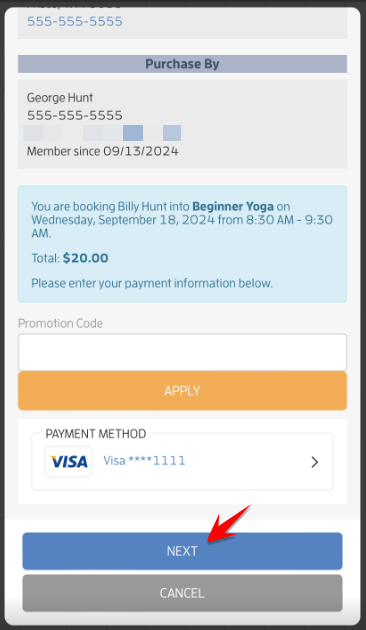Click the Promotion Code field label
This screenshot has width=366, height=630.
(60, 323)
